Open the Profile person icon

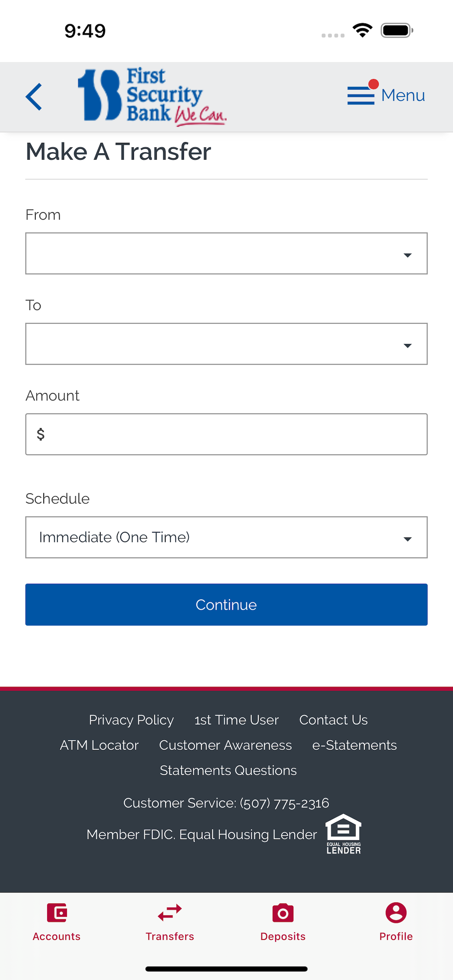tap(396, 913)
